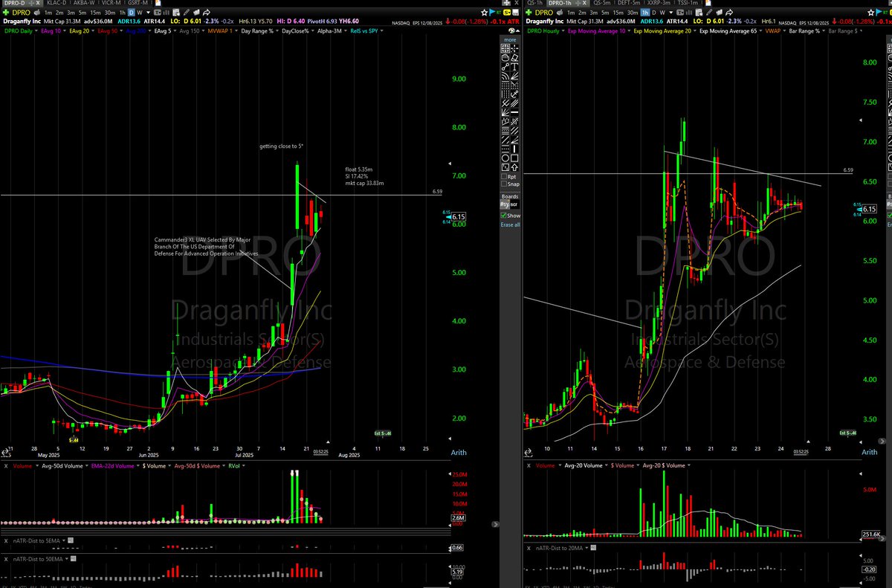
Task: Open the DPRO Hourly plot dropdown
Action: [x=562, y=30]
